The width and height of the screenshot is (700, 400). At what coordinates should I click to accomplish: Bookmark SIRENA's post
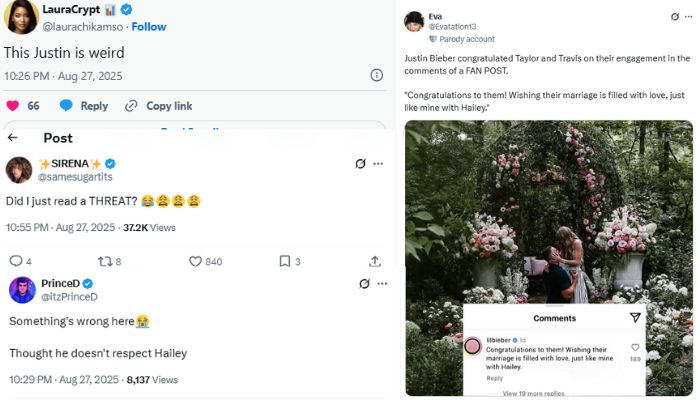coord(284,261)
